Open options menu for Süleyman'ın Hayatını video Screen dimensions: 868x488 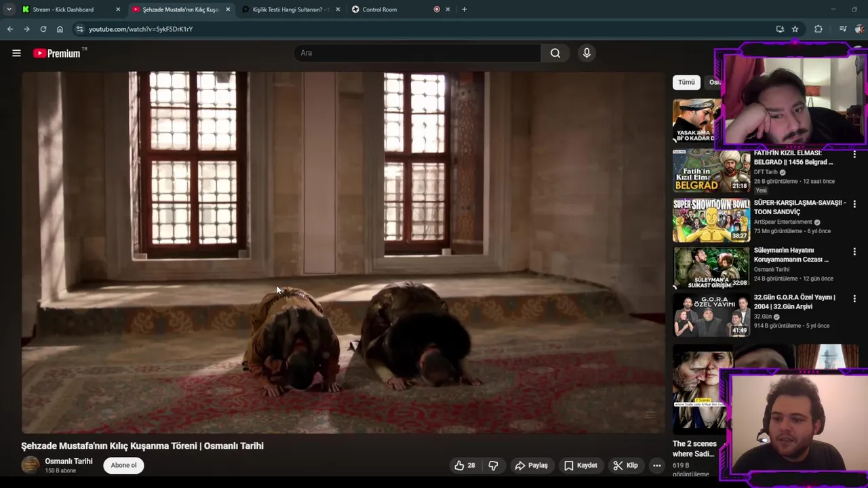click(x=854, y=251)
